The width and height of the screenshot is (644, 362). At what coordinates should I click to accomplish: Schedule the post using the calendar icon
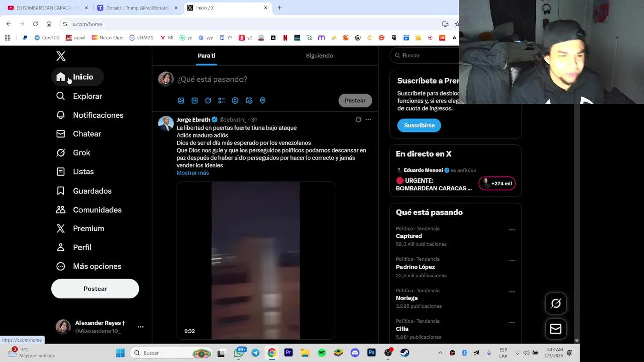[x=249, y=101]
